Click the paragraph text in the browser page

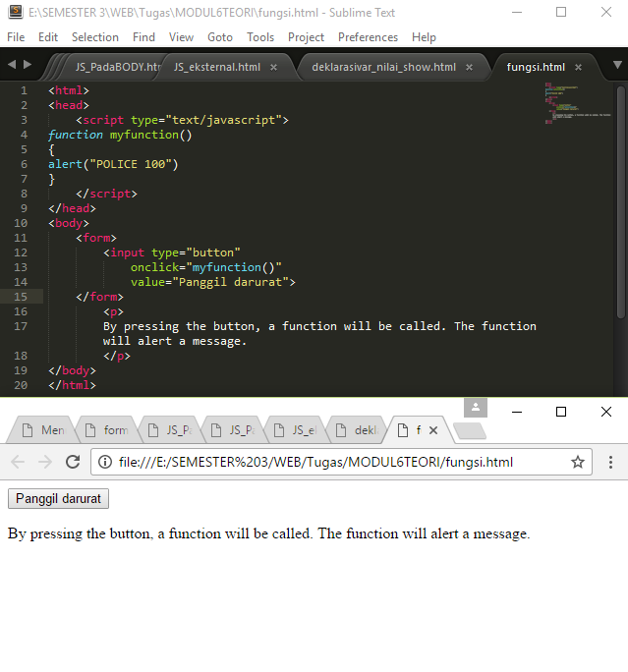[268, 534]
